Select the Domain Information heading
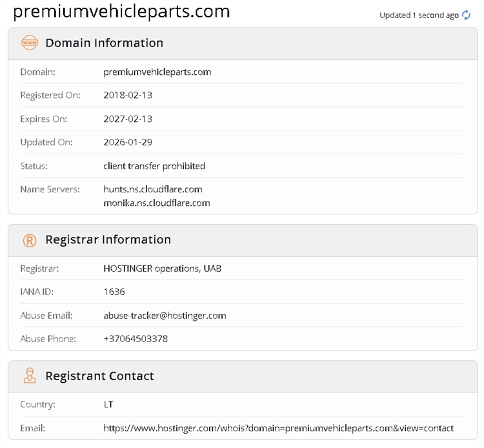Viewport: 484px width, 448px height. (105, 43)
